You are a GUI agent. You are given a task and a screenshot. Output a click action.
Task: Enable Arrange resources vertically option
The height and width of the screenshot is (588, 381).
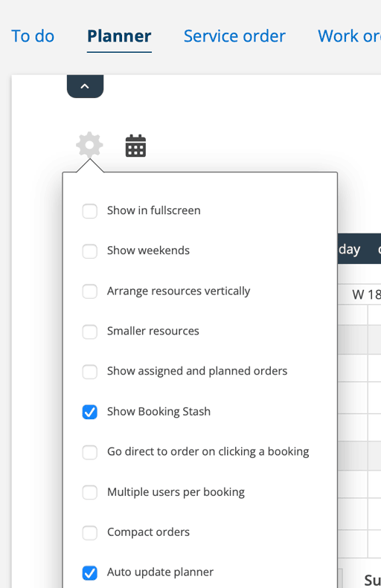coord(90,291)
